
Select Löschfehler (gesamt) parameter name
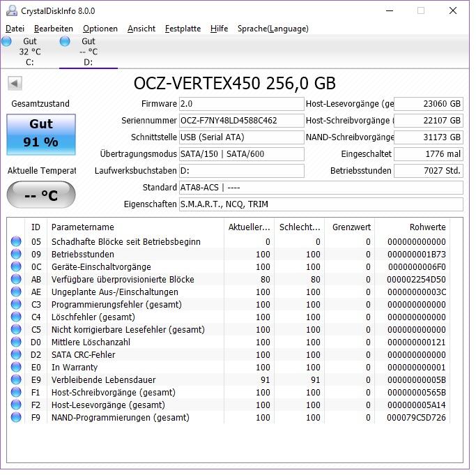coord(93,317)
